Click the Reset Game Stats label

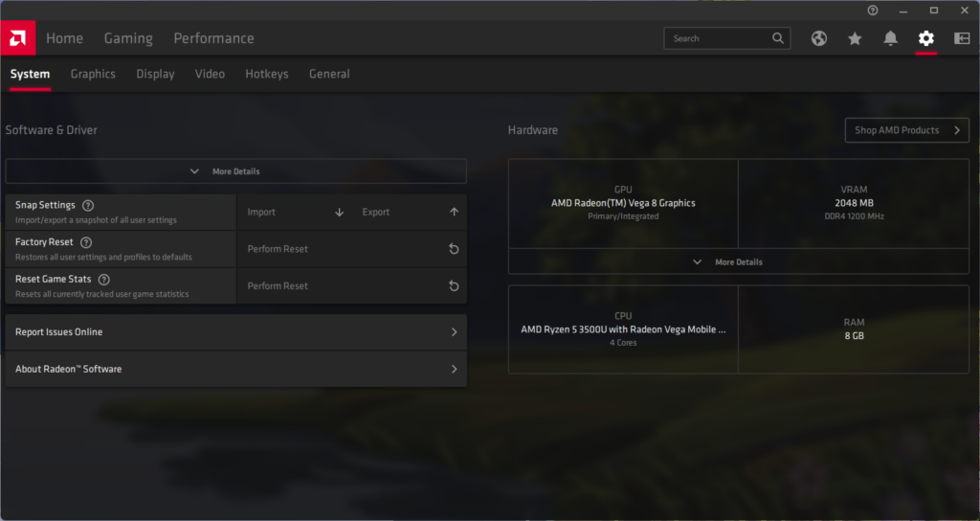pos(54,279)
